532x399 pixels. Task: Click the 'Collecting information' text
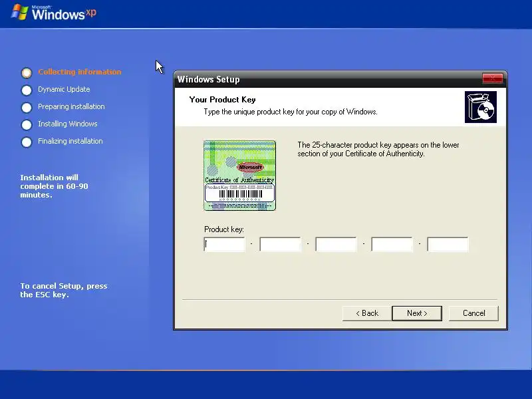point(79,72)
